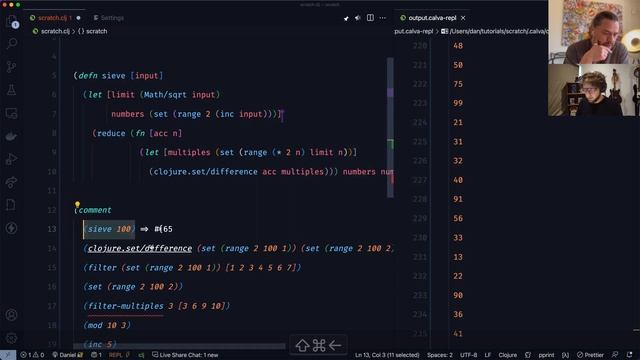Open Live Share Chat: 1 new
Image resolution: width=640 pixels, height=360 pixels.
click(x=185, y=355)
